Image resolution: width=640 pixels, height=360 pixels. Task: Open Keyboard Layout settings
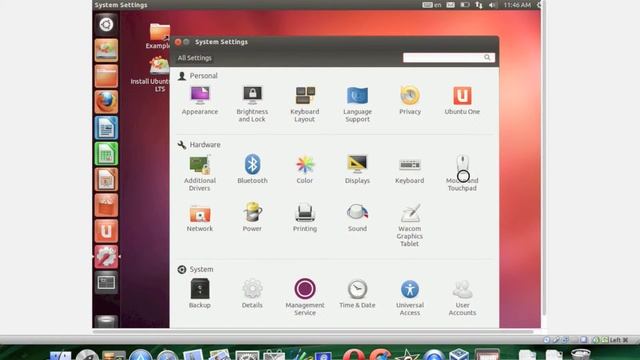tap(305, 104)
